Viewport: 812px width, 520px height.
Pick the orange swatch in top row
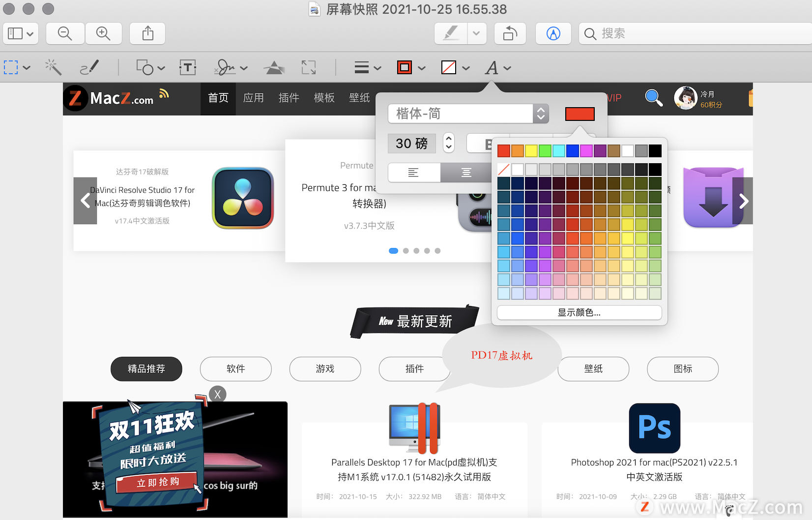pos(518,151)
